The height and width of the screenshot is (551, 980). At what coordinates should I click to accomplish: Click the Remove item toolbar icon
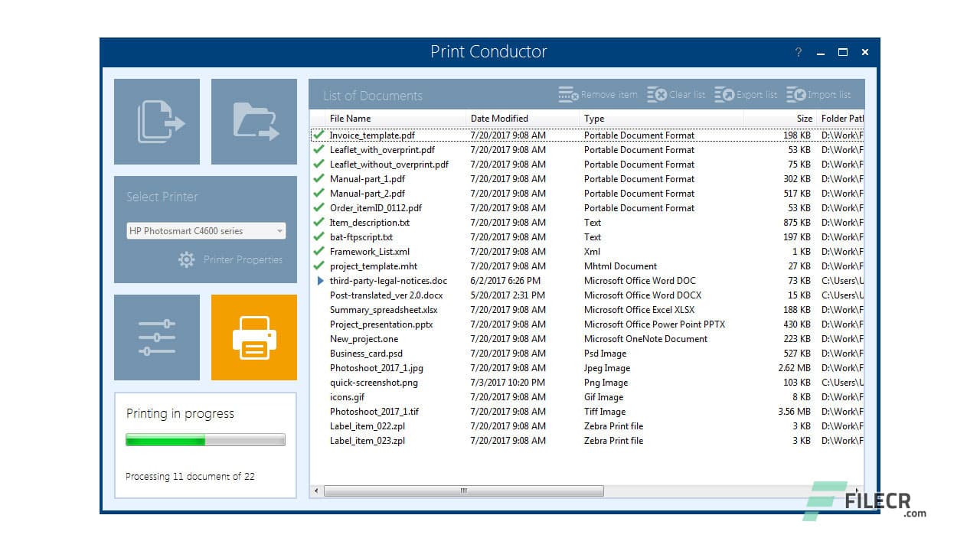point(568,94)
